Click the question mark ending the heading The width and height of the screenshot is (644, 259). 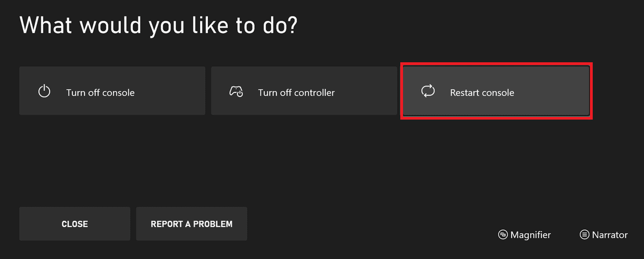[292, 26]
